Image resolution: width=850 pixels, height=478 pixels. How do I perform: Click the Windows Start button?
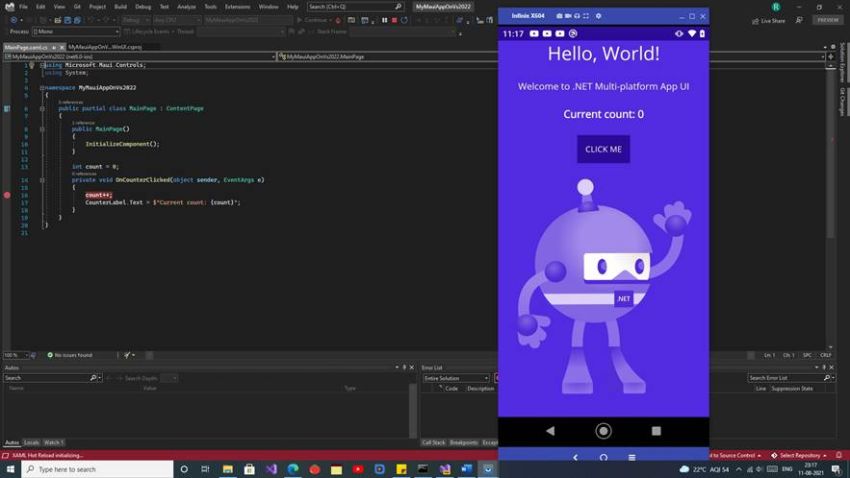10,469
